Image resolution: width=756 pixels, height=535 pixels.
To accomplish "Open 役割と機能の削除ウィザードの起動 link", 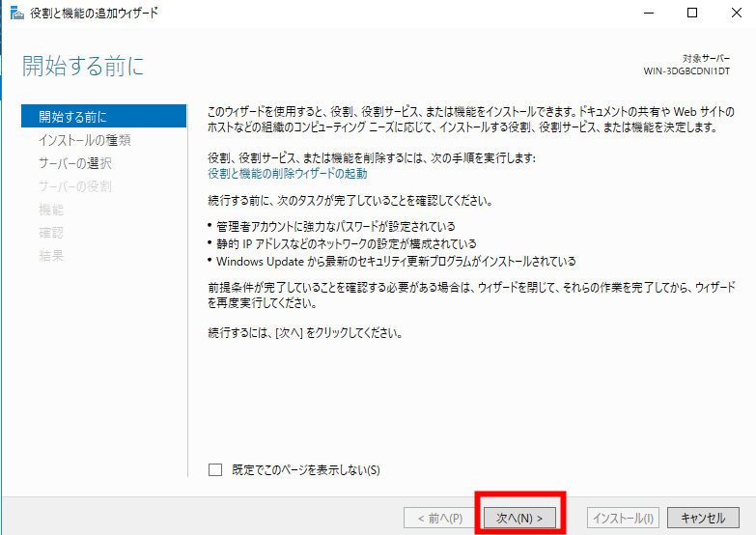I will coord(288,173).
